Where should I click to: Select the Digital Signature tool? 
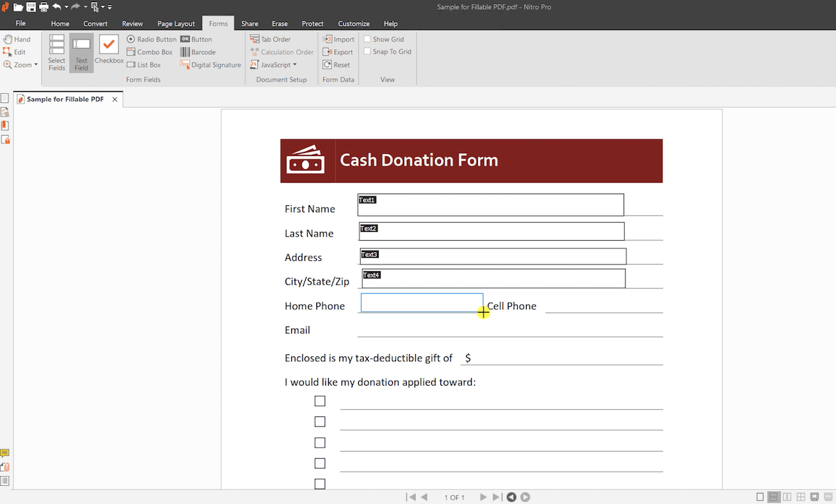[210, 65]
